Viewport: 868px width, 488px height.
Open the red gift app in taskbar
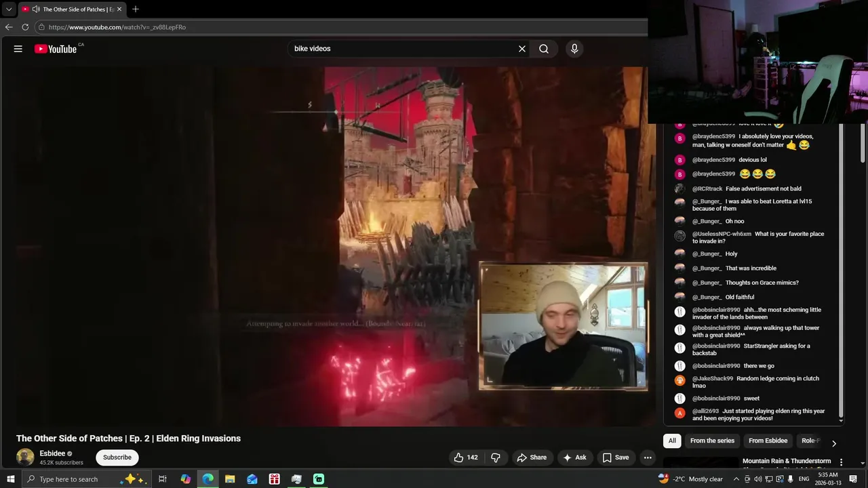(x=274, y=479)
